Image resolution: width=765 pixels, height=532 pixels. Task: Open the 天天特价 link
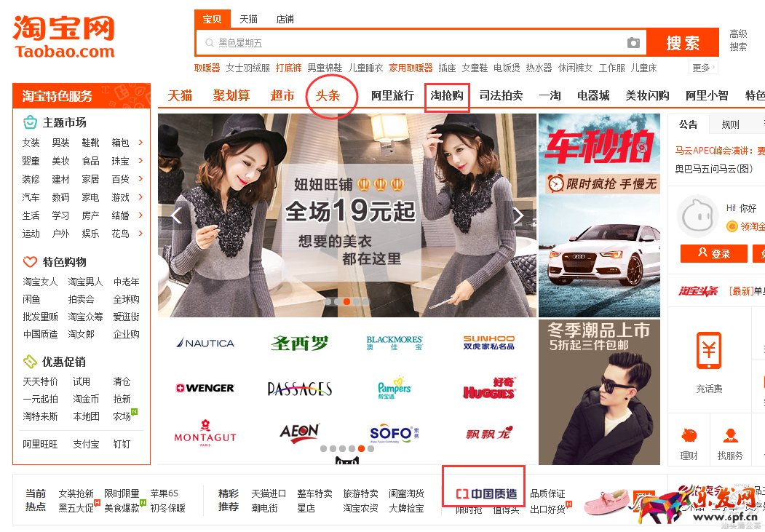pyautogui.click(x=40, y=381)
